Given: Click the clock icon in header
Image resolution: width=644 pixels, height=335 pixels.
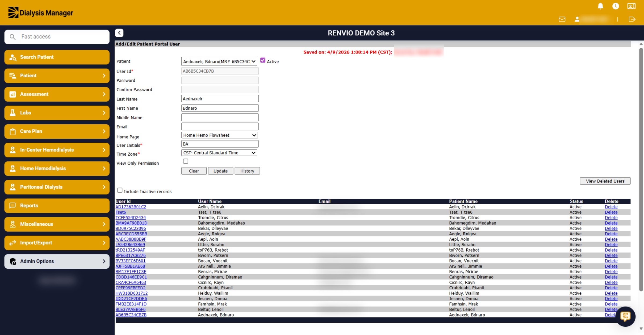Looking at the screenshot, I should point(616,6).
